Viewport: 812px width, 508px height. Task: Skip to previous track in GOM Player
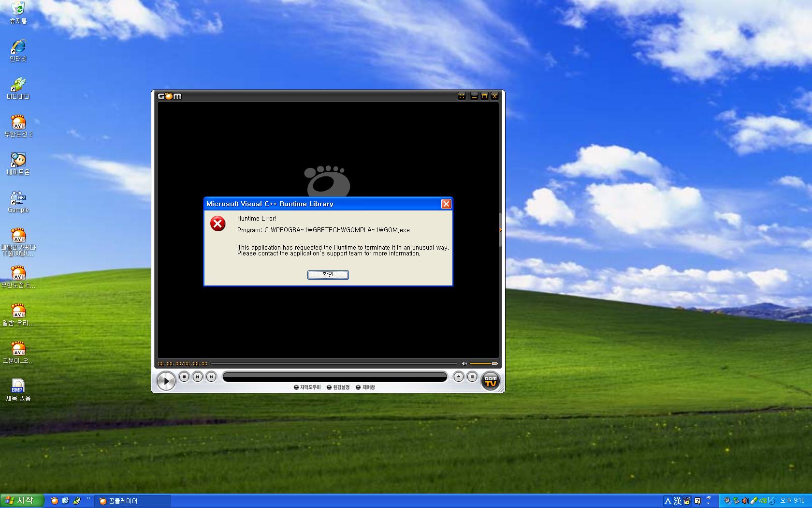198,376
